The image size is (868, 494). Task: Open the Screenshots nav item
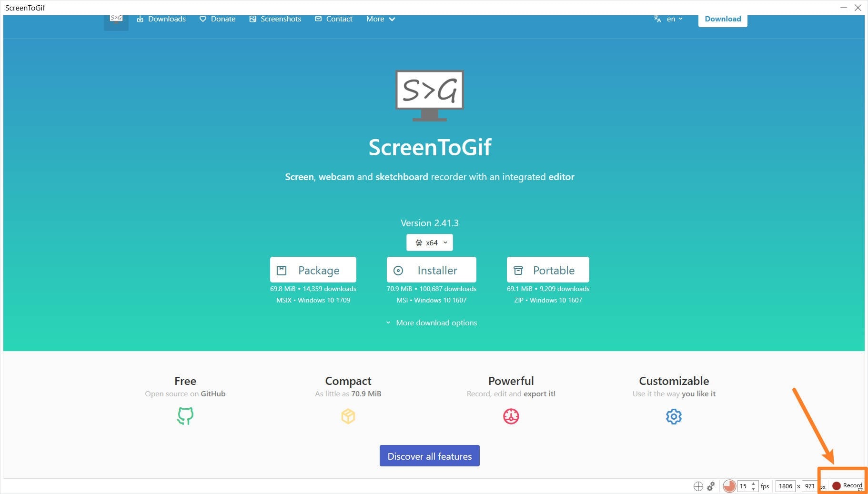coord(275,19)
